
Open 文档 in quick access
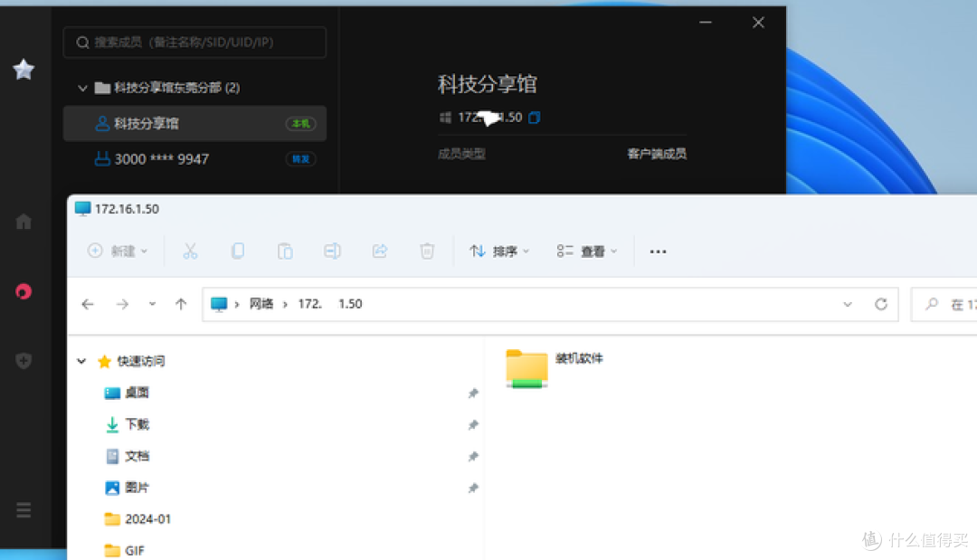137,456
